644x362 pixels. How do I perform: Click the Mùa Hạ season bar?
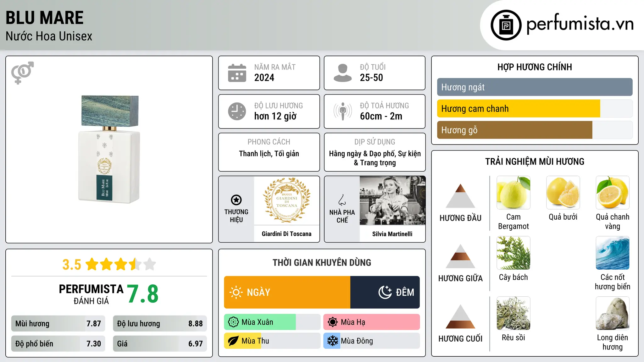[x=372, y=322]
